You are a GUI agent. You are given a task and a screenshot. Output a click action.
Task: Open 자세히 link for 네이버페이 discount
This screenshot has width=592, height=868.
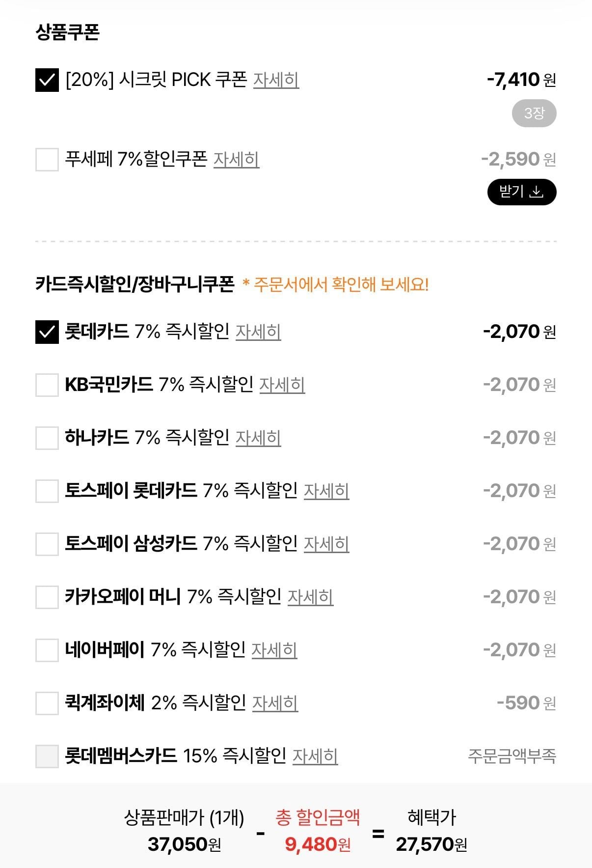click(x=274, y=650)
